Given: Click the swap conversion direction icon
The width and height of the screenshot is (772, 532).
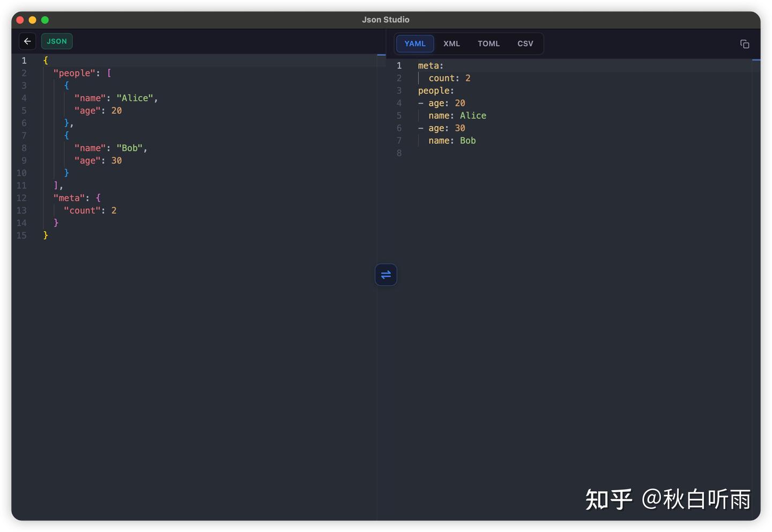Looking at the screenshot, I should pyautogui.click(x=385, y=275).
